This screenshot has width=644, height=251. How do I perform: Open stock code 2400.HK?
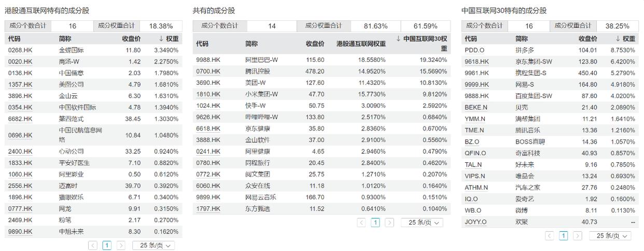[x=20, y=151]
